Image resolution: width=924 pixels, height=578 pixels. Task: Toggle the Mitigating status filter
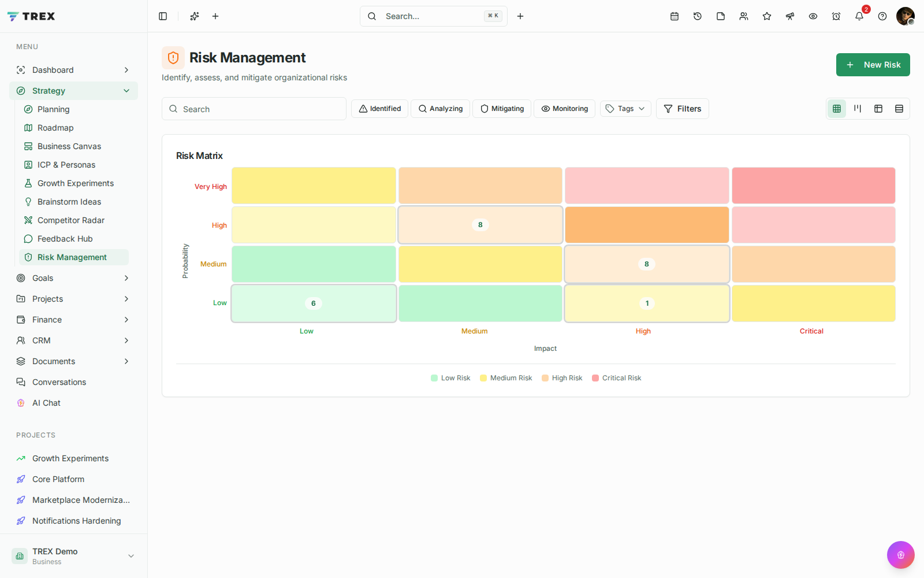click(502, 109)
